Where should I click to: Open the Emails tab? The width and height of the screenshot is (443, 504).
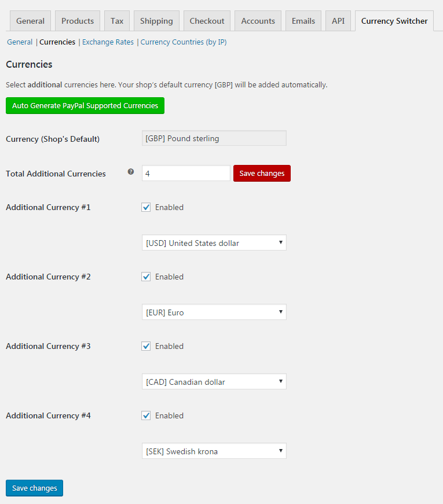[x=303, y=21]
